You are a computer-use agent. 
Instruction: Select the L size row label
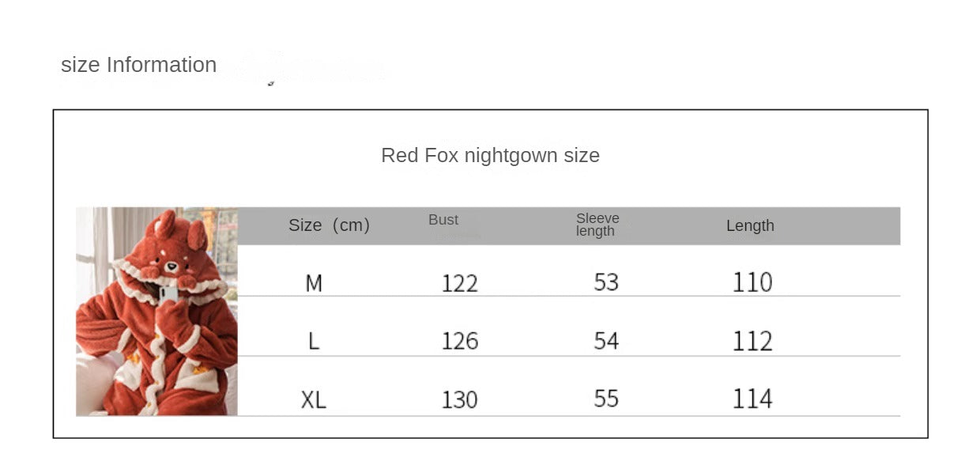(x=314, y=342)
